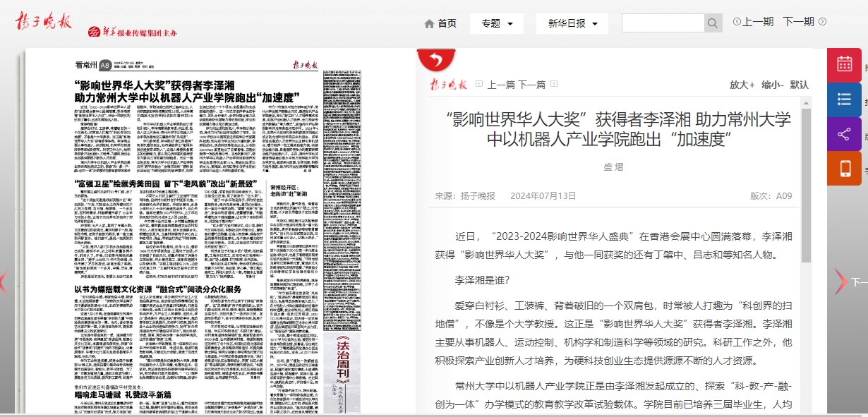Shrink text with 缩小-

(773, 84)
